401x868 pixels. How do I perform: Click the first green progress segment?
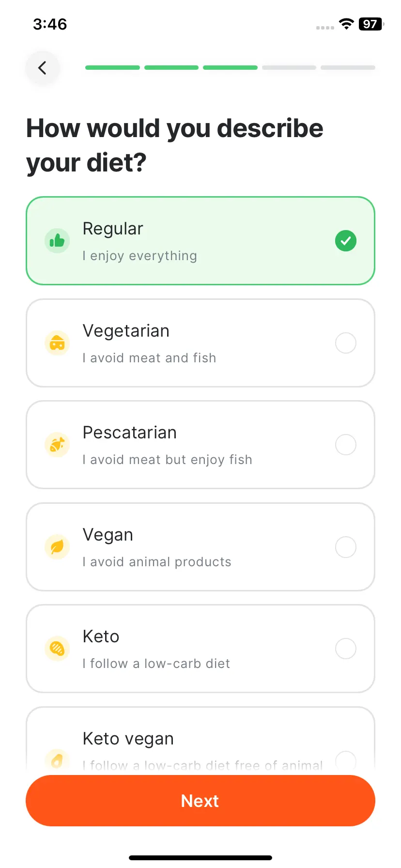coord(112,68)
